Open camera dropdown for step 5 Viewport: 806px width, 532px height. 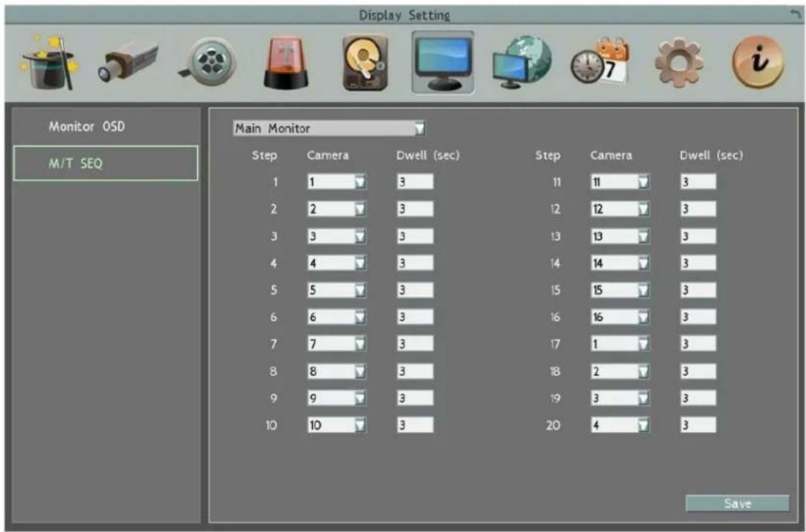337,290
